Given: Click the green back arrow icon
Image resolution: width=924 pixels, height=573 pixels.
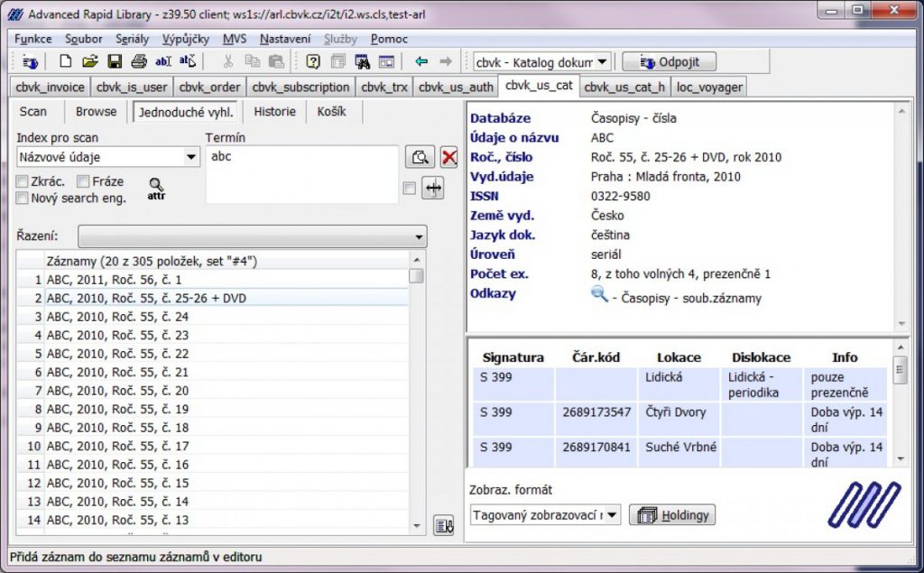Looking at the screenshot, I should click(x=420, y=61).
